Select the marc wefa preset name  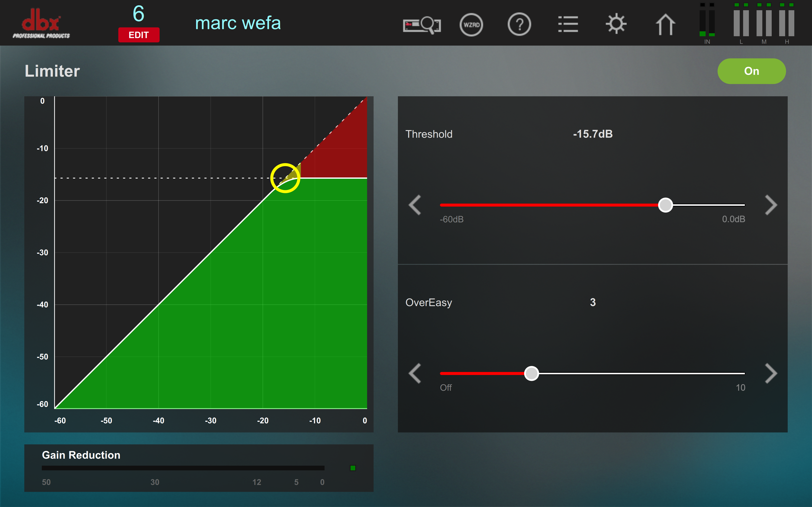pyautogui.click(x=238, y=23)
